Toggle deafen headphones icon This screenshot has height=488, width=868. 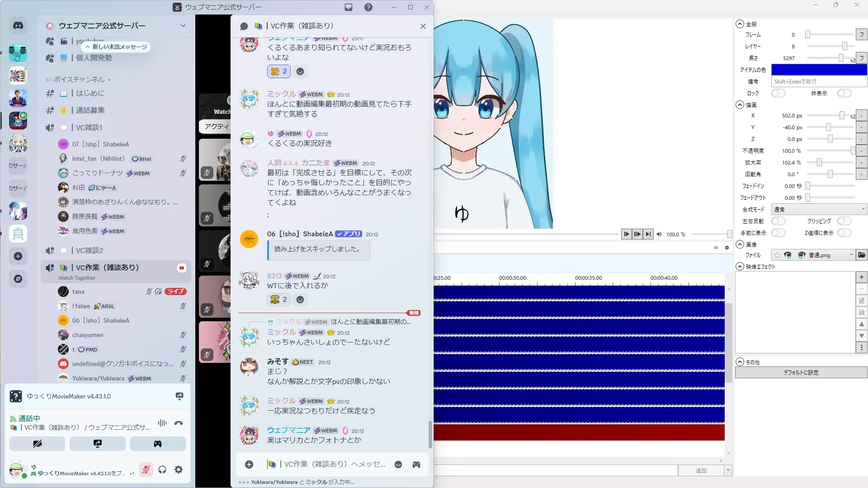pos(162,470)
